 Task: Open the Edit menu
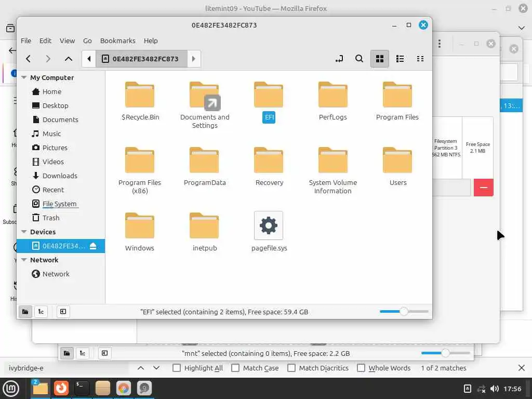(46, 41)
